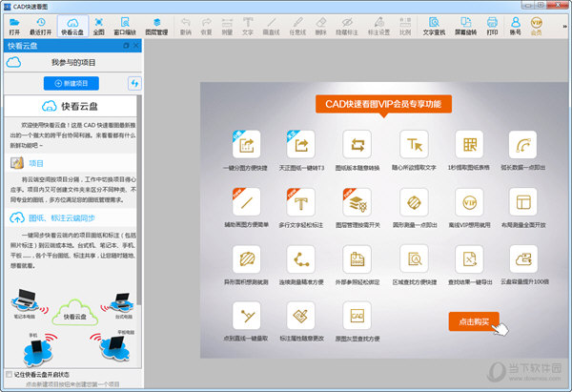Select the 画直线 line drawing tool
The height and width of the screenshot is (392, 572).
271,27
